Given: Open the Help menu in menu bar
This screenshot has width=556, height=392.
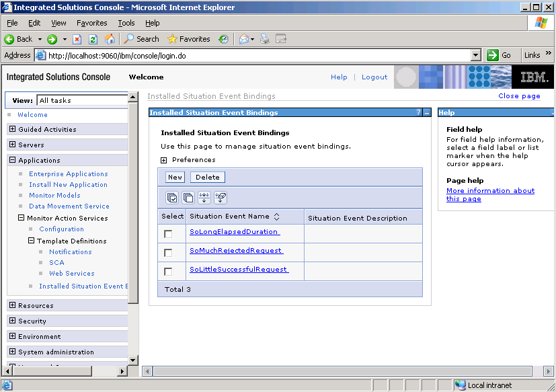Looking at the screenshot, I should click(x=153, y=23).
